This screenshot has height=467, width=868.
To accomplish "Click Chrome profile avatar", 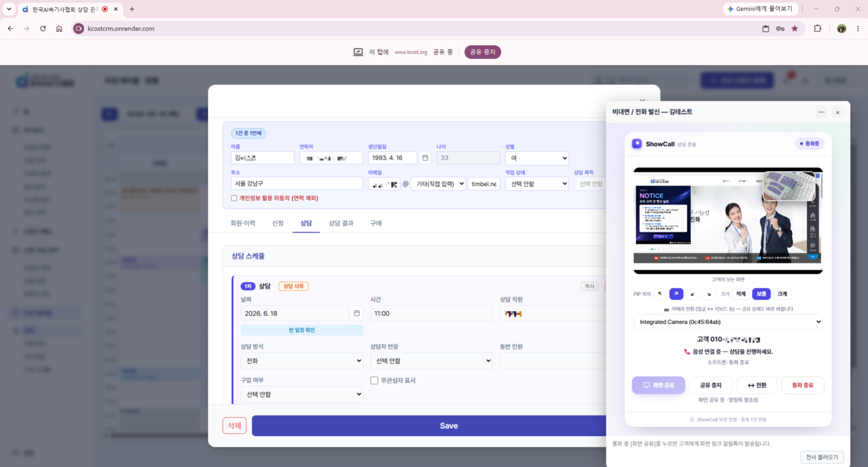I will coord(841,29).
